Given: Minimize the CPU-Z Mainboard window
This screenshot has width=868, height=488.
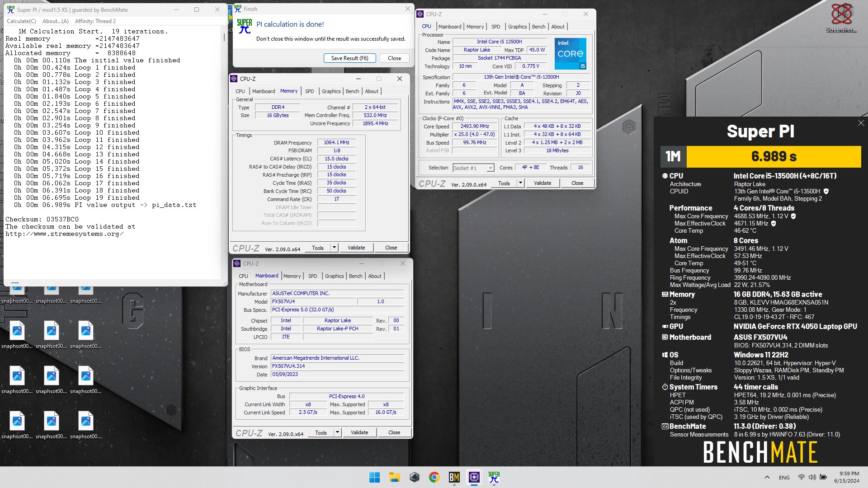Looking at the screenshot, I should [361, 263].
